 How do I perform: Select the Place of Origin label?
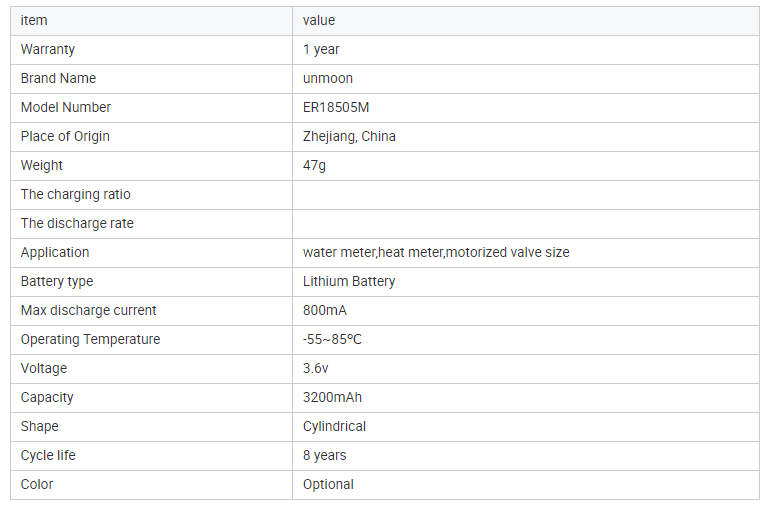[65, 137]
